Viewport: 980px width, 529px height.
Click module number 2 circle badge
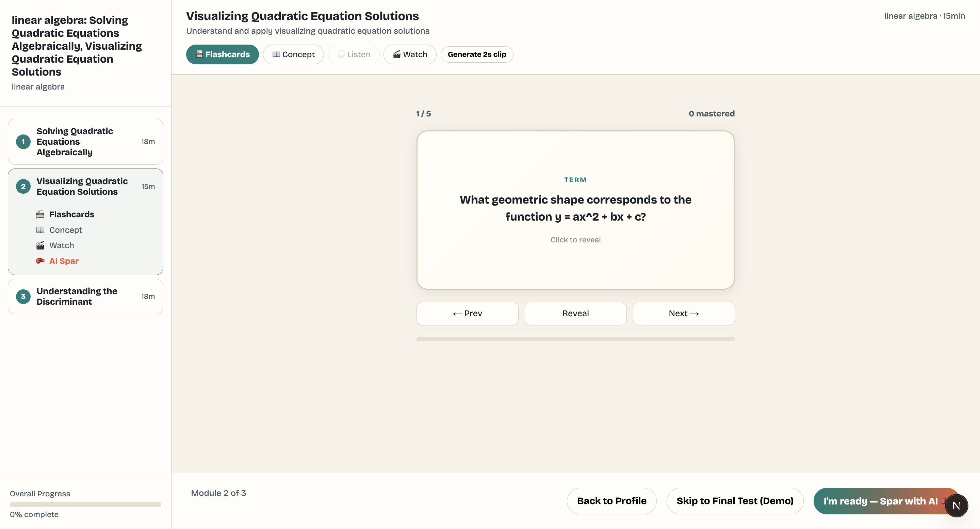[23, 187]
